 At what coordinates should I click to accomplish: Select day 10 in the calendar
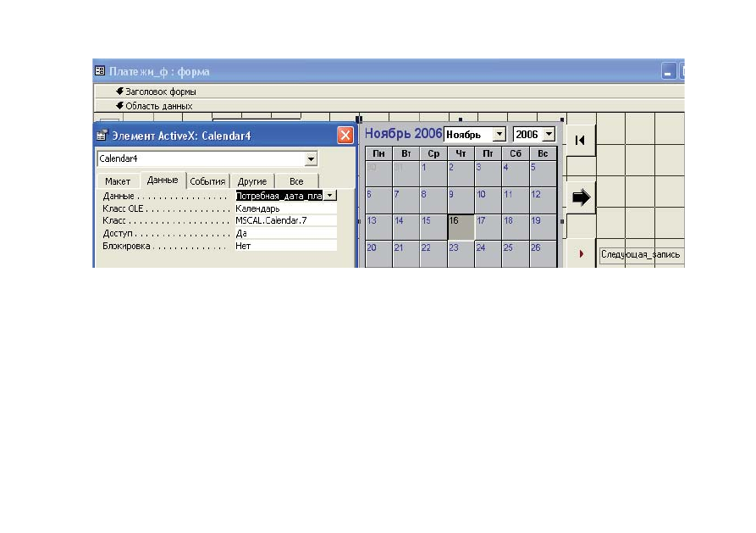488,200
